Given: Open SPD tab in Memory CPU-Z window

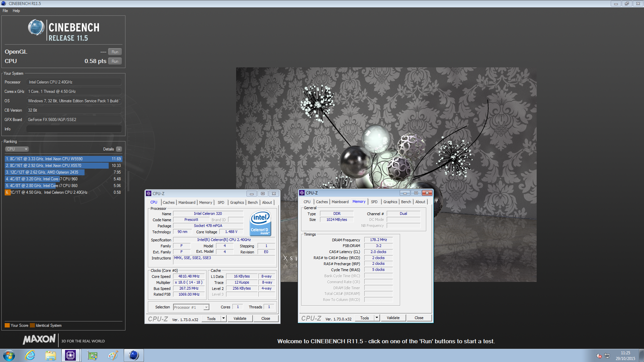Looking at the screenshot, I should tap(374, 202).
